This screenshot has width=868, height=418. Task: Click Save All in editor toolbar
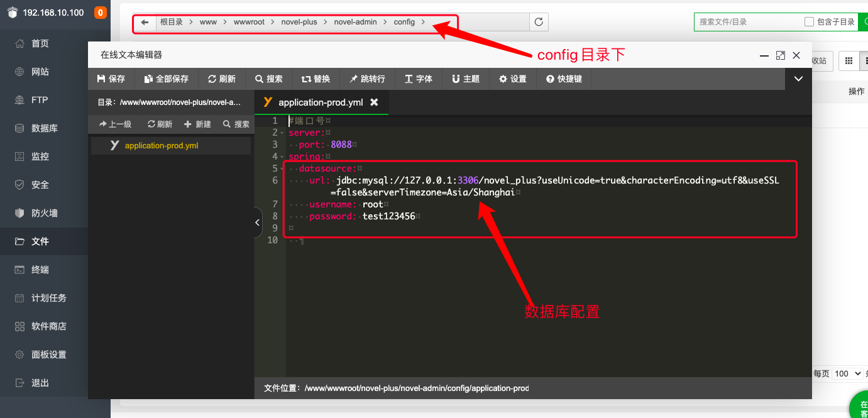167,79
